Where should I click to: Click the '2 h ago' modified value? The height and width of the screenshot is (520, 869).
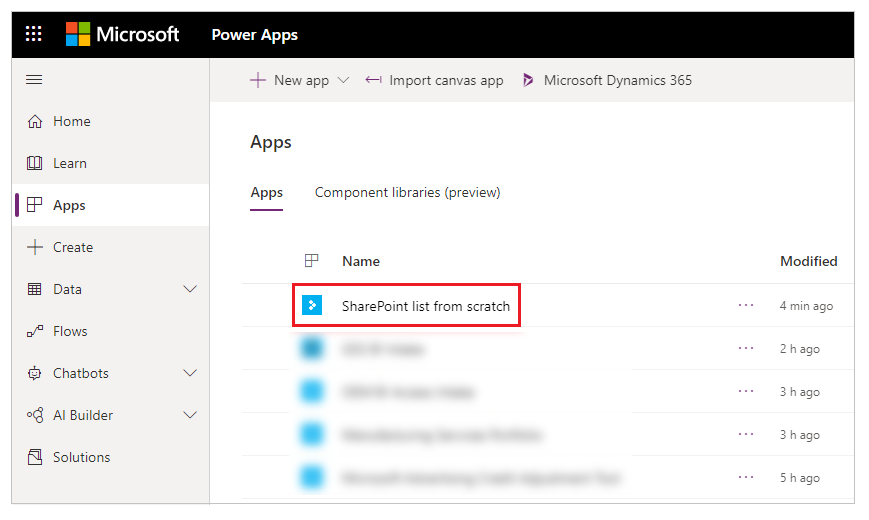tap(800, 349)
